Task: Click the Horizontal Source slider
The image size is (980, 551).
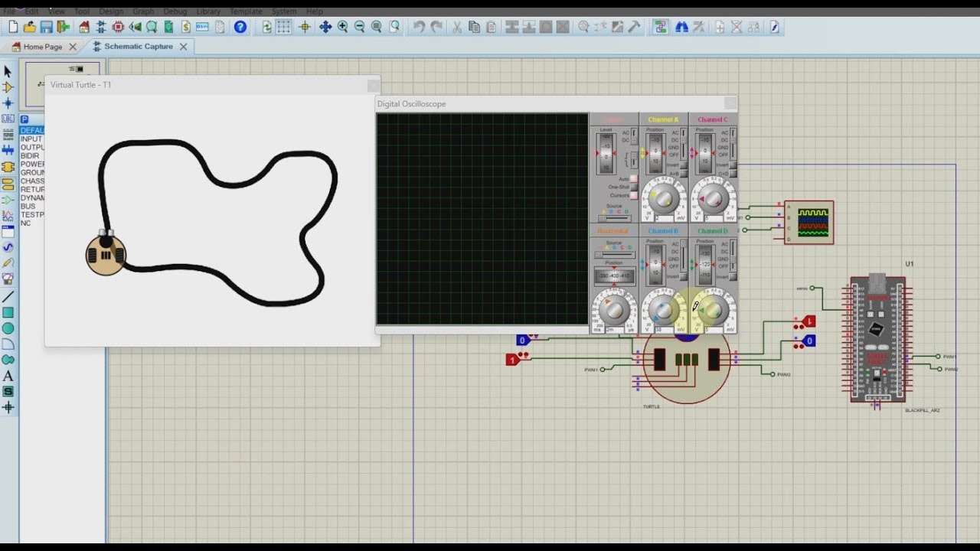Action: point(615,255)
